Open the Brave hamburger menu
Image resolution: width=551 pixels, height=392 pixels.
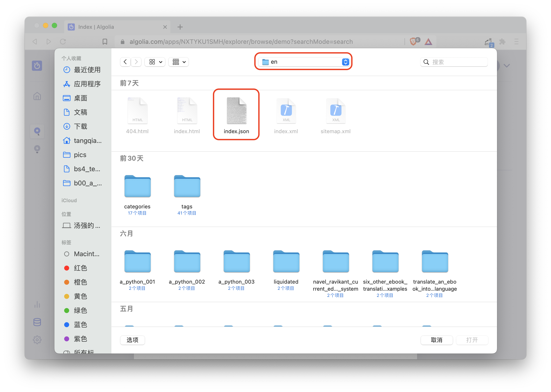(x=516, y=41)
